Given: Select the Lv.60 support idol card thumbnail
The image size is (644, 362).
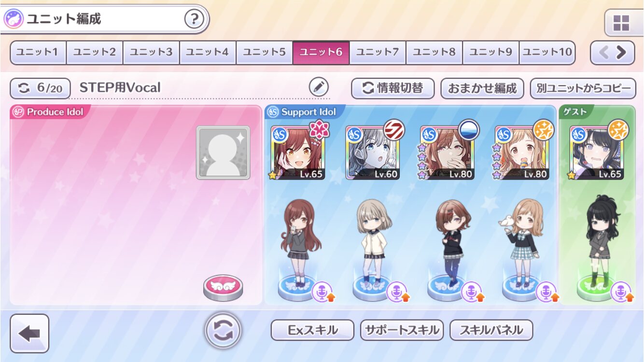Looking at the screenshot, I should [x=372, y=153].
